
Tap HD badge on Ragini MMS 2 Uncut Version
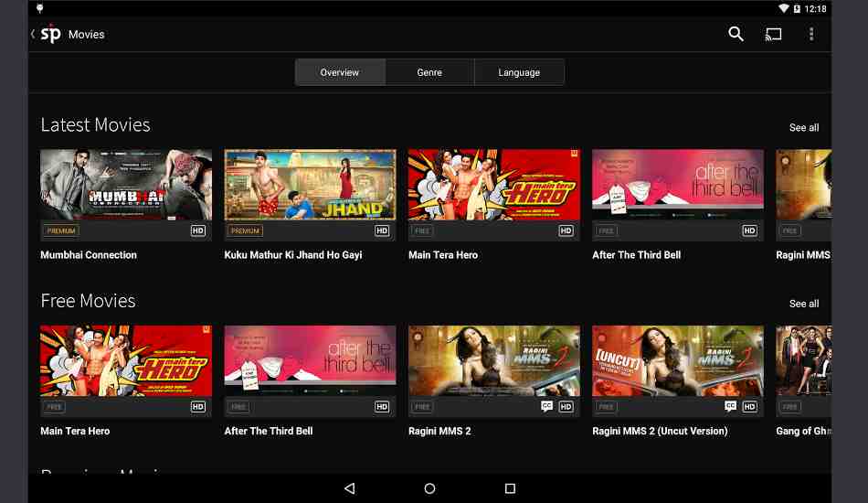click(x=749, y=407)
